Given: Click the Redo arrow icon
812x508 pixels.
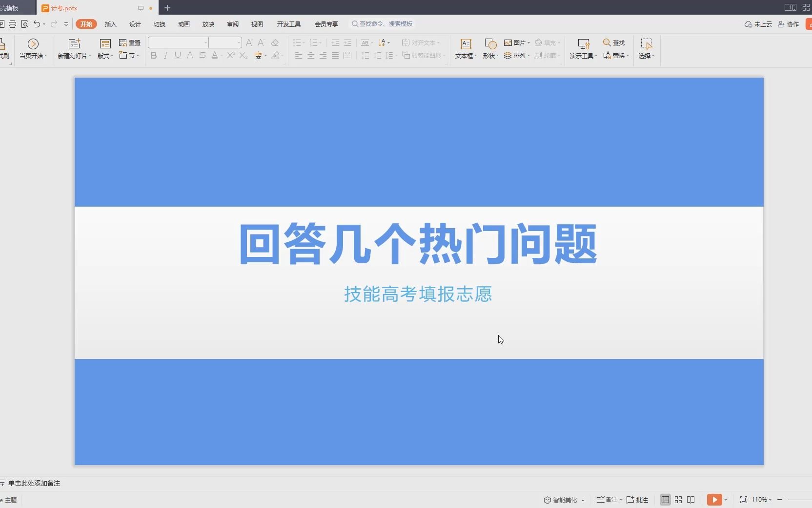Looking at the screenshot, I should click(x=54, y=24).
